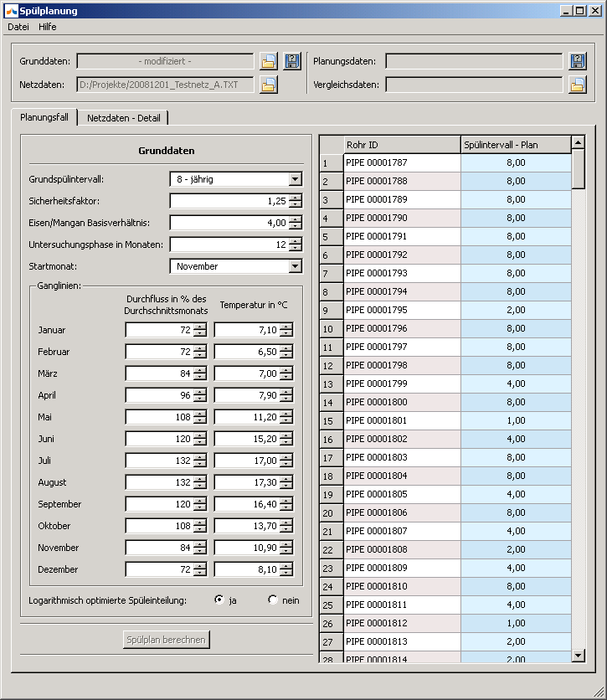Click the Juli Temperatur spinner arrows
The image size is (607, 700).
286,461
